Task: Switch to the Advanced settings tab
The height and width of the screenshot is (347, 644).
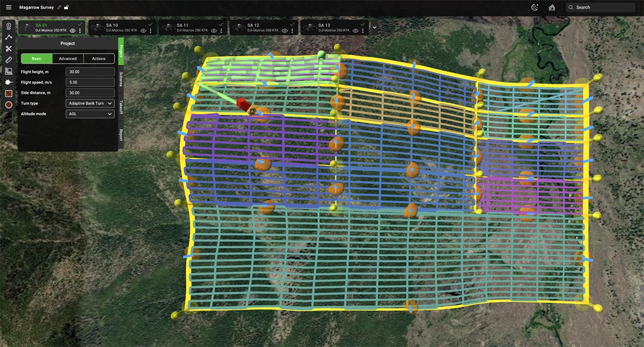Action: pos(68,59)
